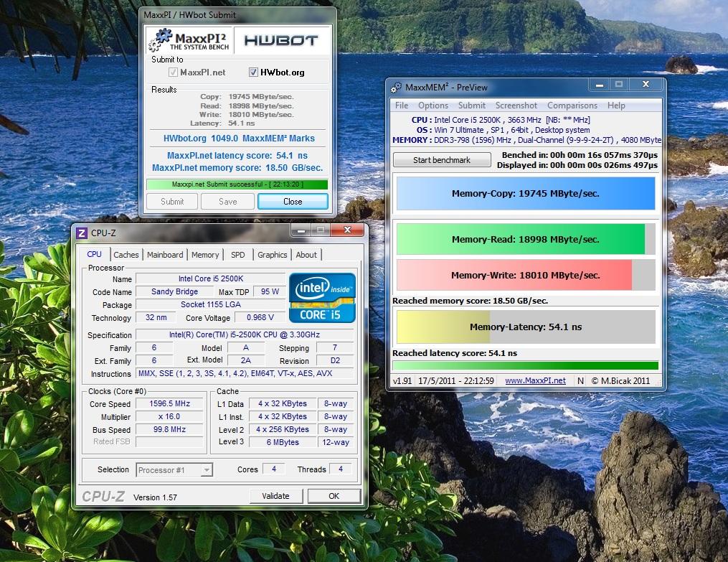The height and width of the screenshot is (562, 728).
Task: Switch to the Caches tab in CPU-Z
Action: (x=126, y=255)
